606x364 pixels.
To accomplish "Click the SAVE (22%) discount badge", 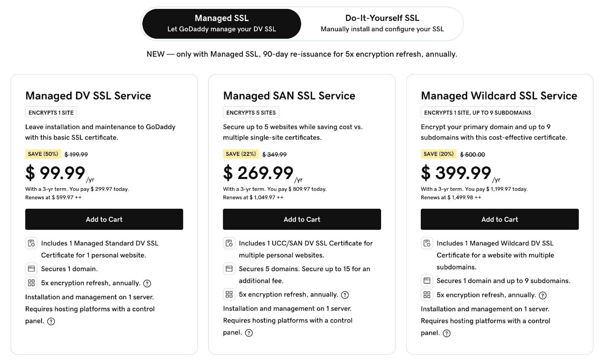I will pyautogui.click(x=241, y=154).
